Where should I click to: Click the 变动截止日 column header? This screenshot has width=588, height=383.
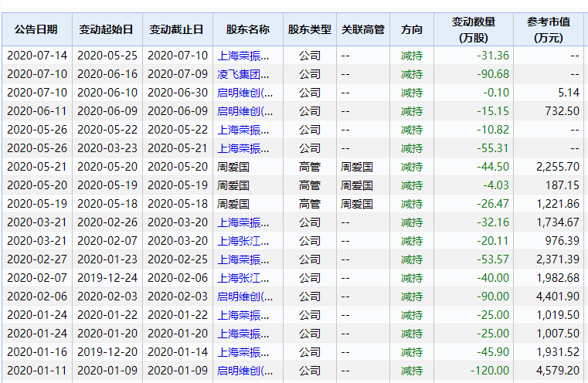[x=176, y=29]
